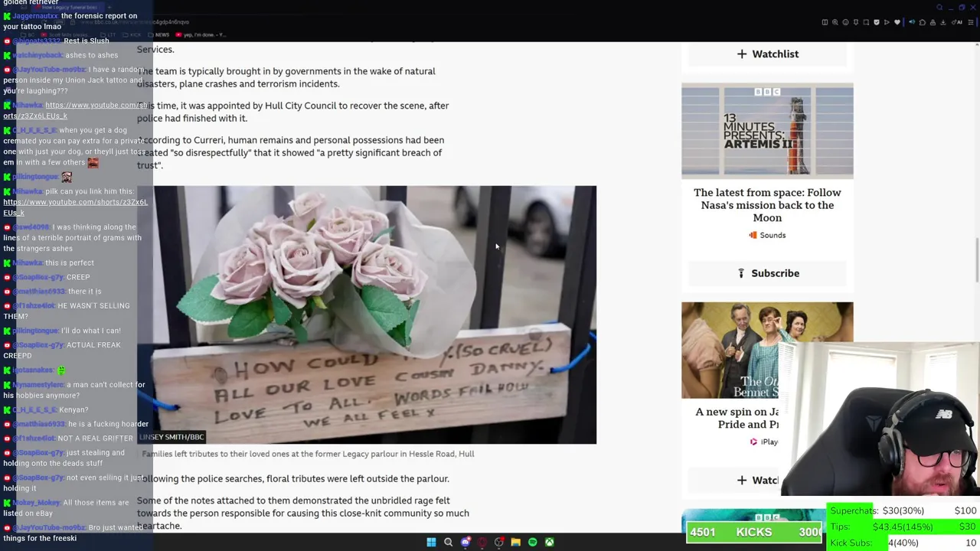The image size is (980, 551).
Task: Click the Subscribe button under Artemis II
Action: click(767, 273)
